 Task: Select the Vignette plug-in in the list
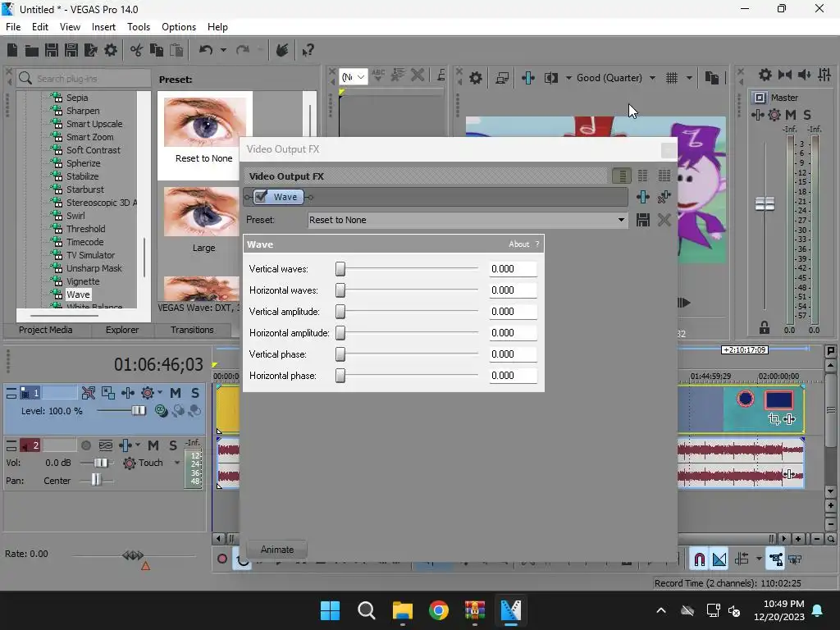click(x=83, y=281)
